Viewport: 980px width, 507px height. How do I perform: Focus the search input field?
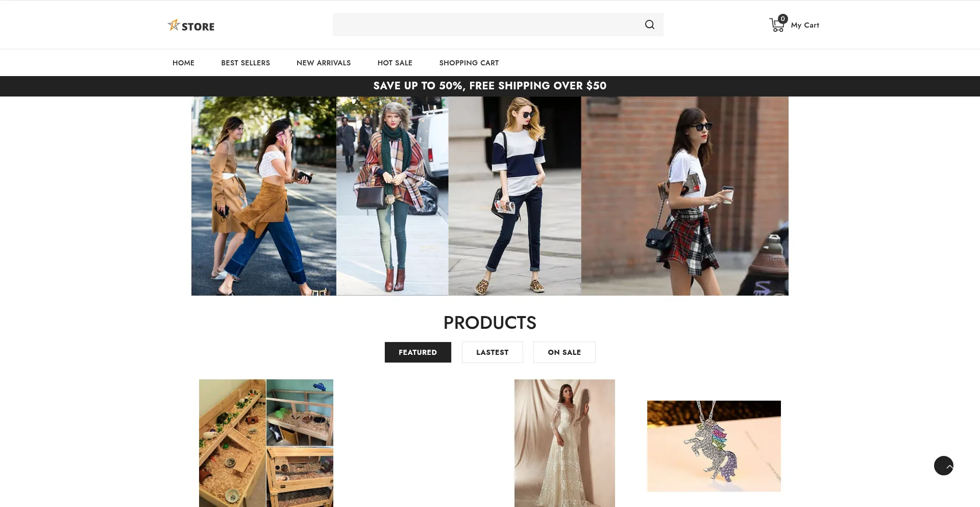coord(485,25)
